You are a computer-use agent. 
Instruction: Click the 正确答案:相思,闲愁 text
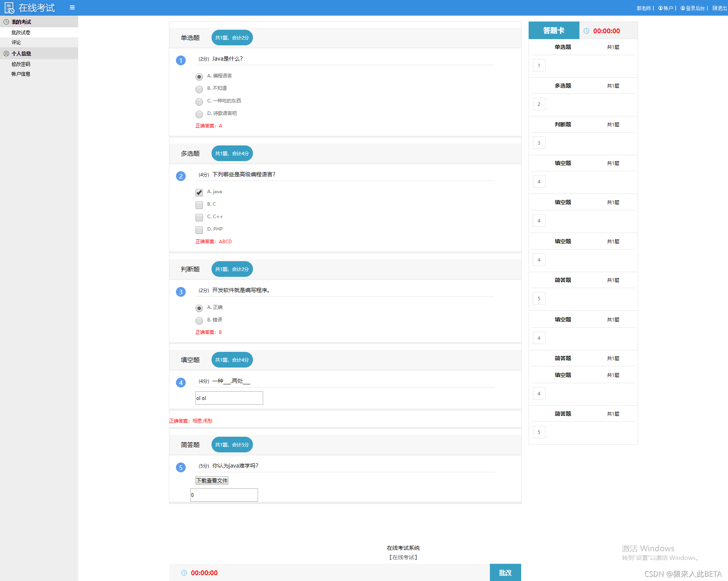tap(191, 421)
